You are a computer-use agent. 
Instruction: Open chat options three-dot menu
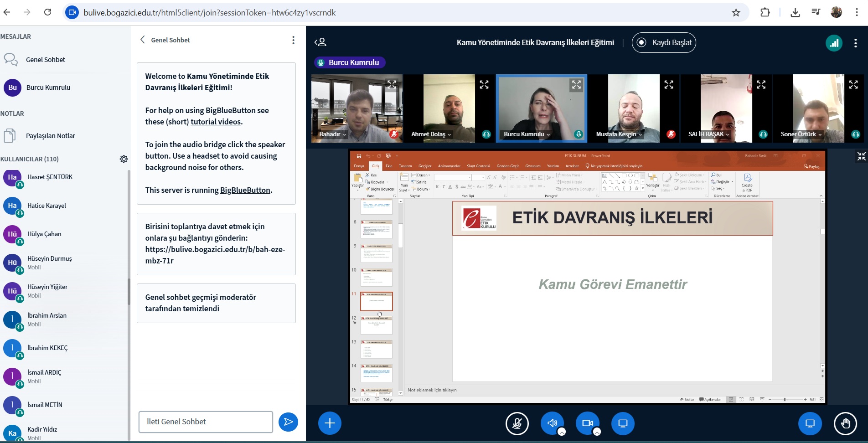(x=293, y=40)
